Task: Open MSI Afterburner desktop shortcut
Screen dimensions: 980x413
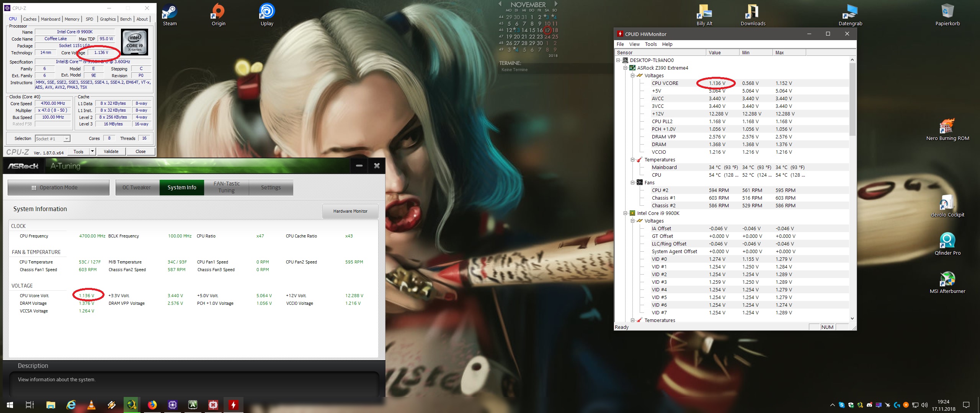Action: [x=947, y=280]
